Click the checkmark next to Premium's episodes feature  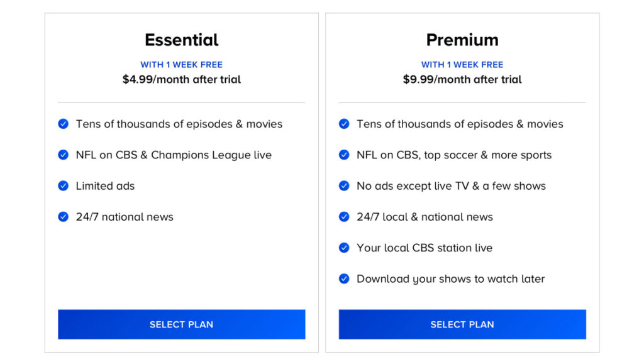[x=344, y=124]
